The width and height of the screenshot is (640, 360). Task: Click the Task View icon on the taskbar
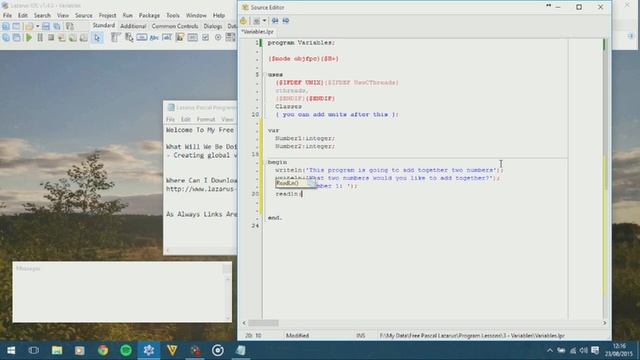34,350
